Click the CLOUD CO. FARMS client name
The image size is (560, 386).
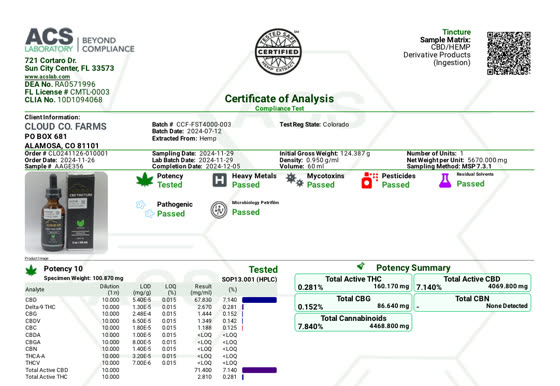[65, 126]
